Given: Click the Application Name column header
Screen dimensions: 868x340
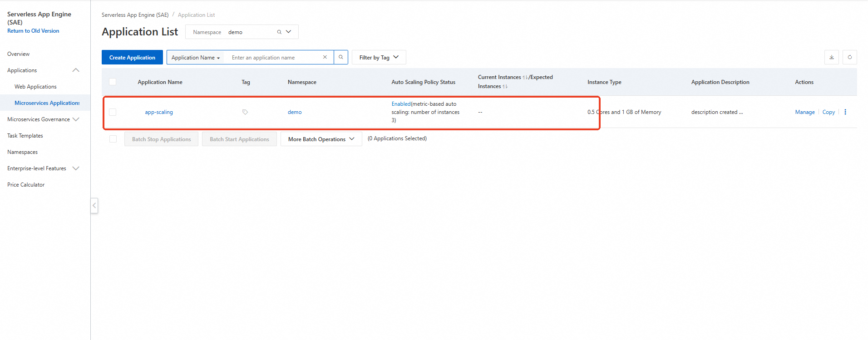Looking at the screenshot, I should click(160, 82).
